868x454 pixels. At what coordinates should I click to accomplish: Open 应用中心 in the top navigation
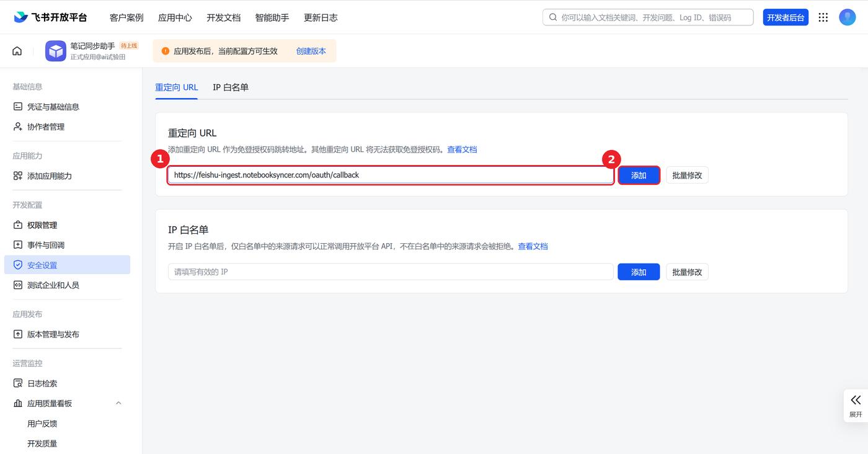coord(175,17)
